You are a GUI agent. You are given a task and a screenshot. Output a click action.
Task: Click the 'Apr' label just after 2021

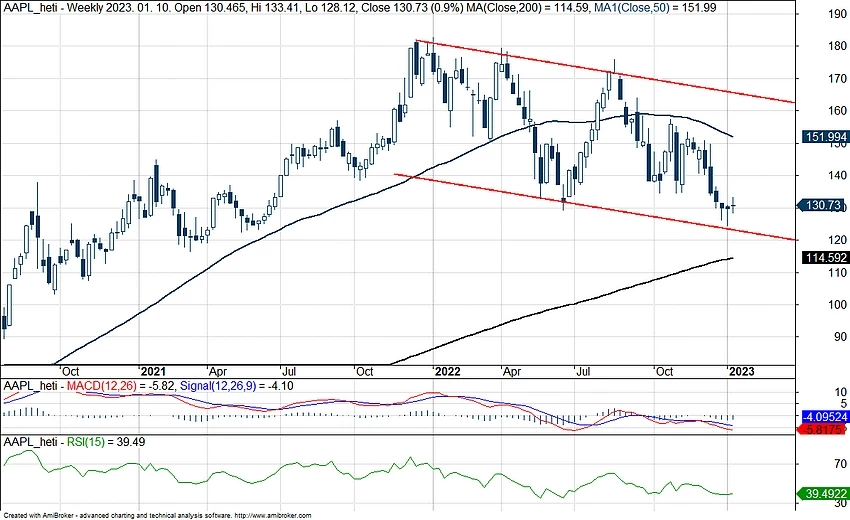coord(218,371)
